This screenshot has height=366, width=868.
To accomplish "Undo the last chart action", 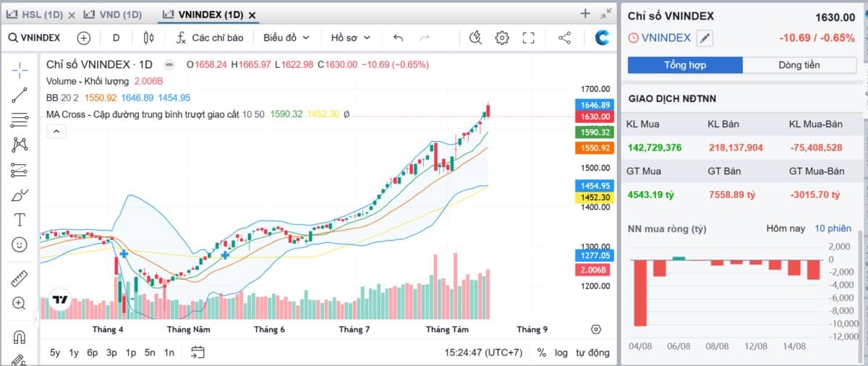I will click(399, 38).
